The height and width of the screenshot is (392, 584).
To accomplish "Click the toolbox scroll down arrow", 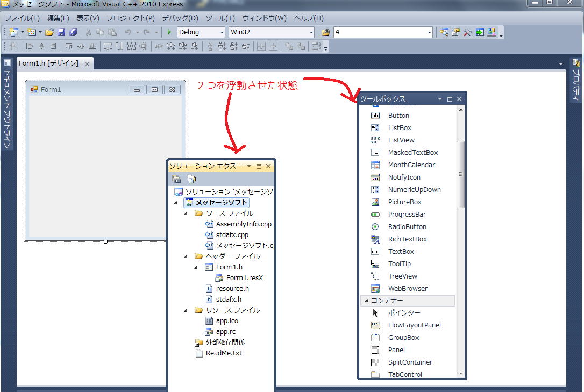I will [x=460, y=374].
